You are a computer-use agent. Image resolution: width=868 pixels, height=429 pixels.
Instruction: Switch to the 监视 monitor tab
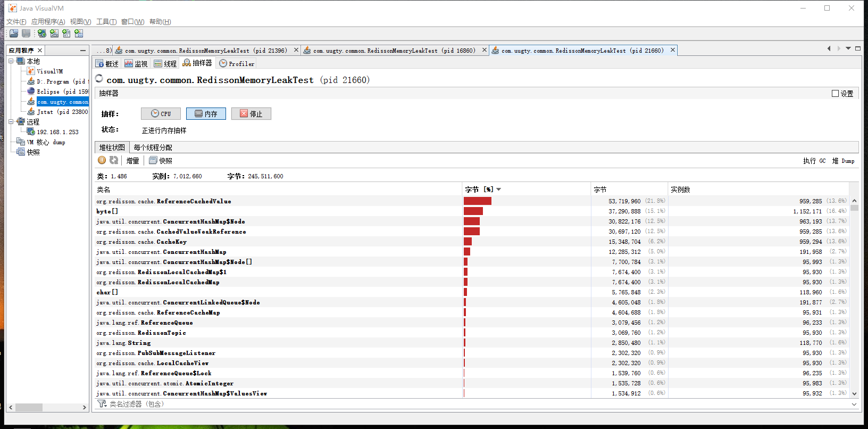[136, 63]
